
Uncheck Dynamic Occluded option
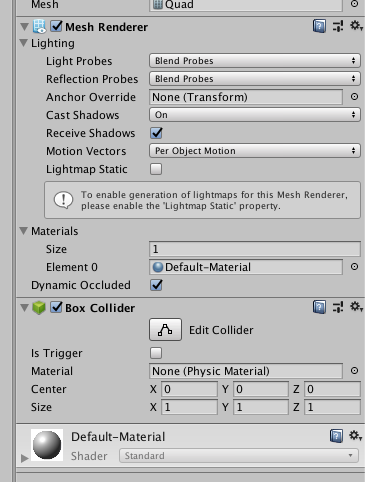(156, 285)
